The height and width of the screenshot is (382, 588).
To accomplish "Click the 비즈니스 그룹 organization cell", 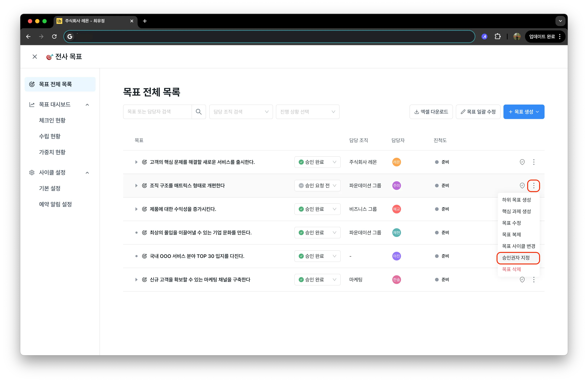I will (363, 209).
